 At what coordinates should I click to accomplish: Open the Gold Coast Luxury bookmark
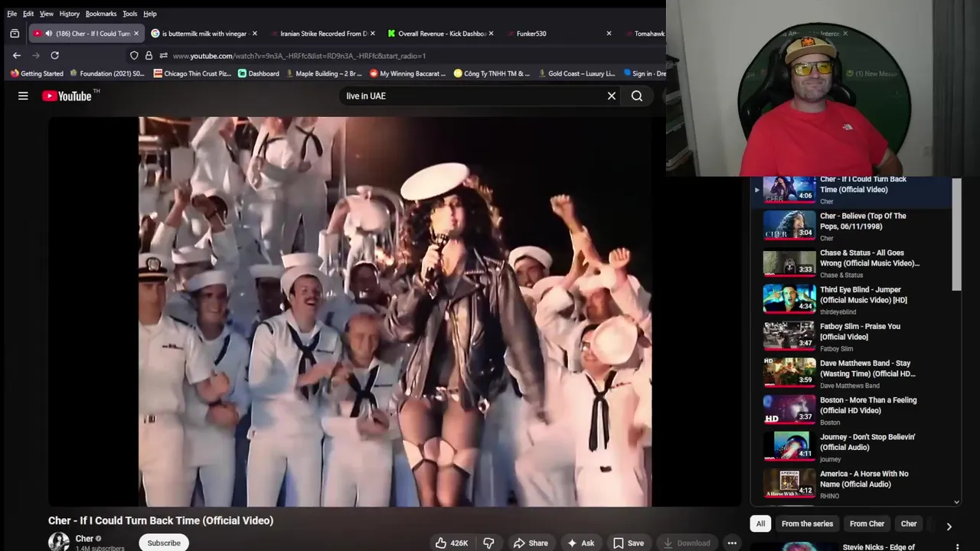coord(577,73)
